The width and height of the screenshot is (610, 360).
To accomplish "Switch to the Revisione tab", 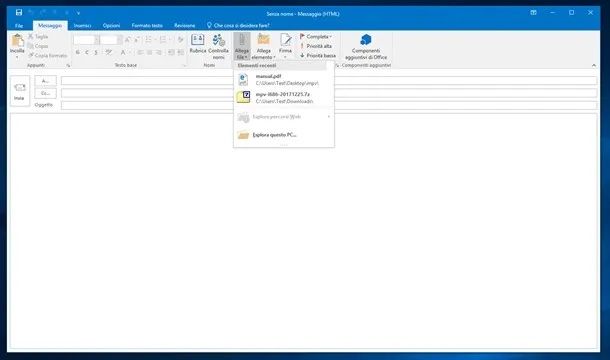I will coord(184,25).
